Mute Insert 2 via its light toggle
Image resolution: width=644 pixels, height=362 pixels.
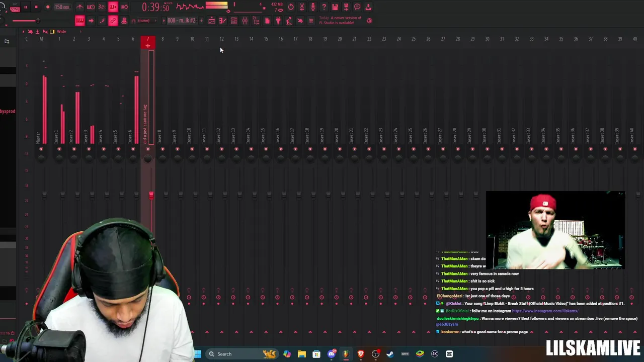(74, 149)
